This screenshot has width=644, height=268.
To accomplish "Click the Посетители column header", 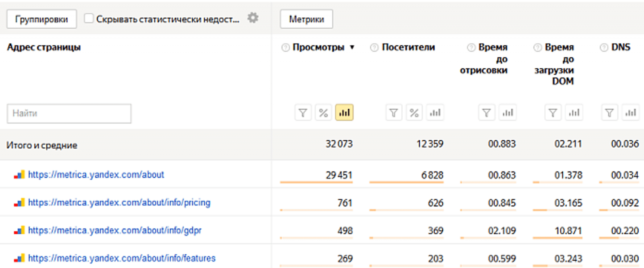I will coord(408,47).
